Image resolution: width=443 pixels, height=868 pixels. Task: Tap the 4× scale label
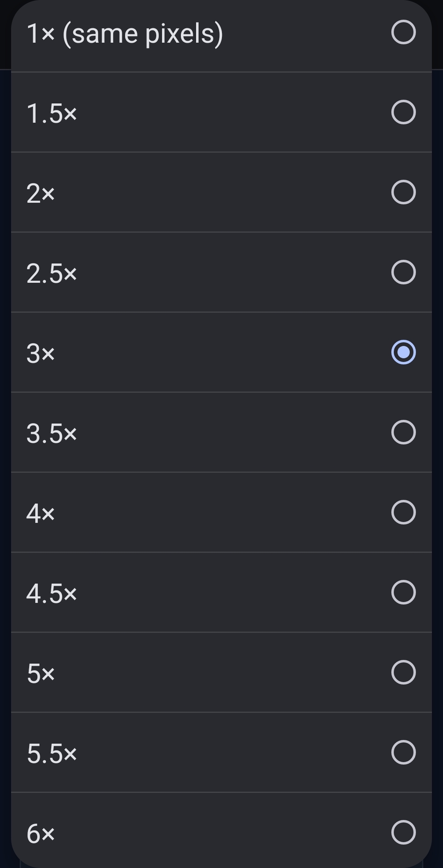click(41, 513)
